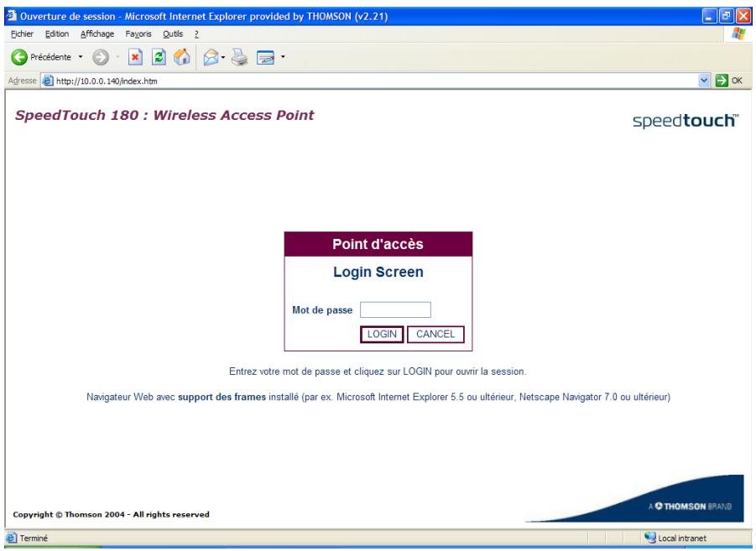
Task: Open the Edition menu
Action: point(57,34)
